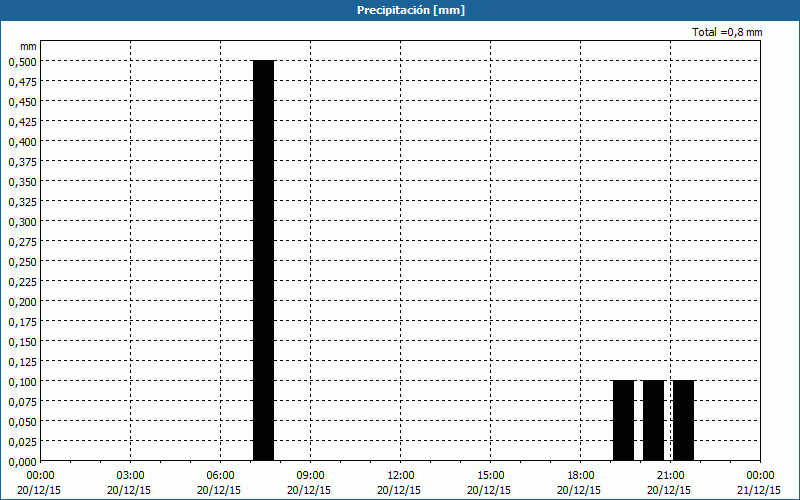Click the 21:00 time axis label
Image resolution: width=800 pixels, height=500 pixels.
[x=670, y=476]
